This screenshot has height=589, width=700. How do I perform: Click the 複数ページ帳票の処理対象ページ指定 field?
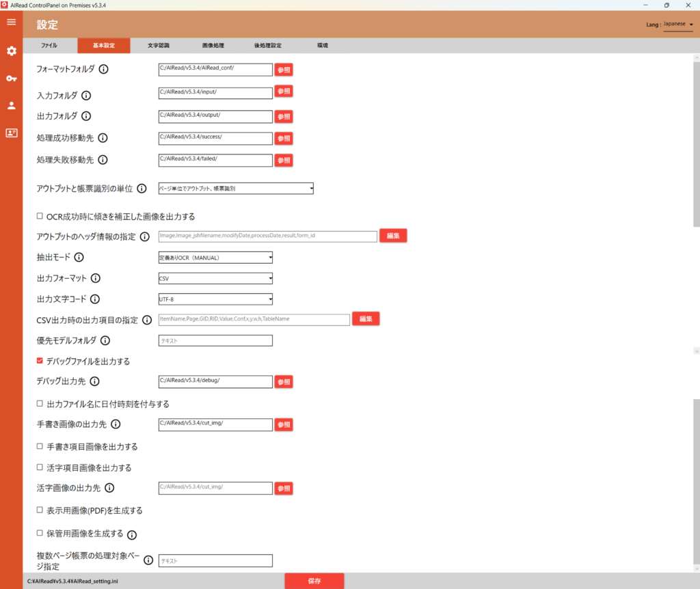coord(215,561)
